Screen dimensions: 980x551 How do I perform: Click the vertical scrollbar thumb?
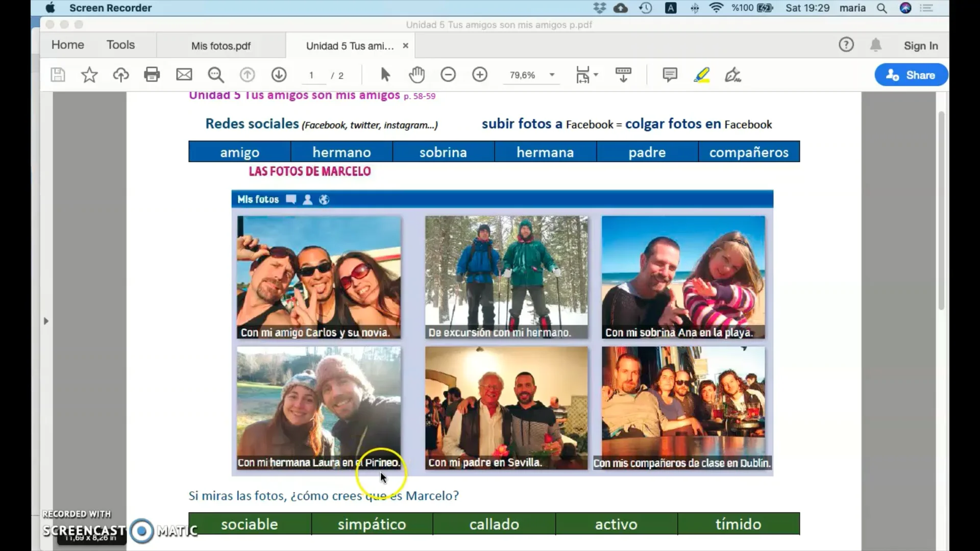pyautogui.click(x=941, y=210)
